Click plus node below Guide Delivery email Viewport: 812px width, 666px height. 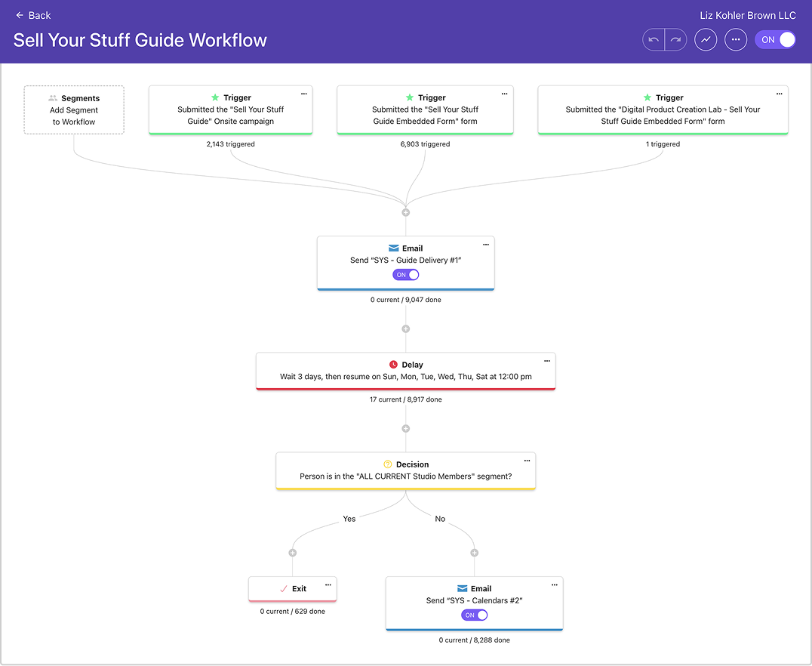(x=405, y=329)
